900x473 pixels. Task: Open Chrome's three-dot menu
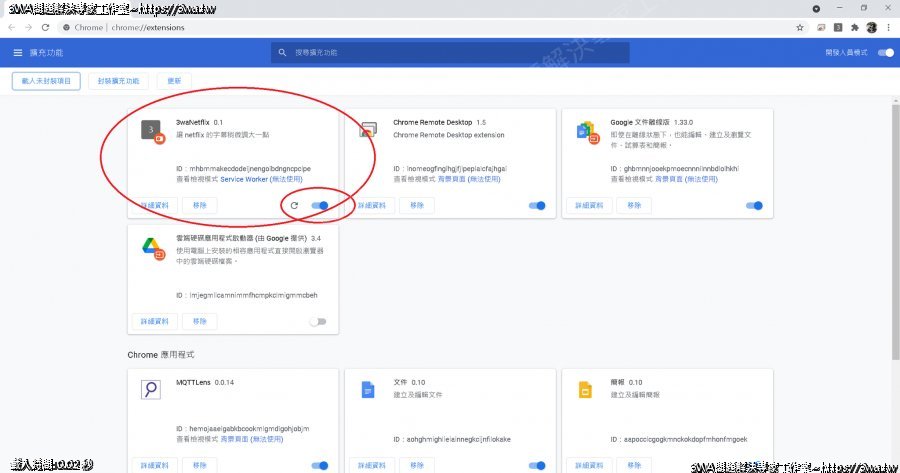pos(889,27)
